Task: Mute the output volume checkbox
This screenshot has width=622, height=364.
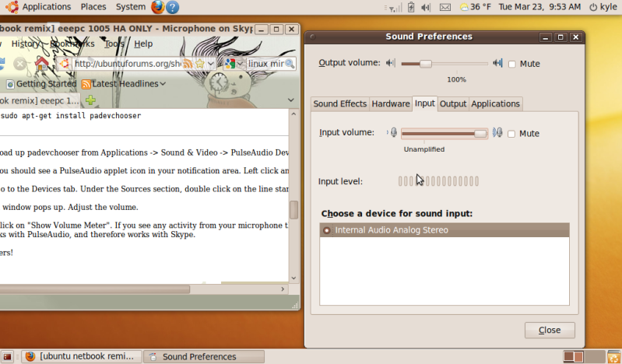Action: tap(512, 64)
